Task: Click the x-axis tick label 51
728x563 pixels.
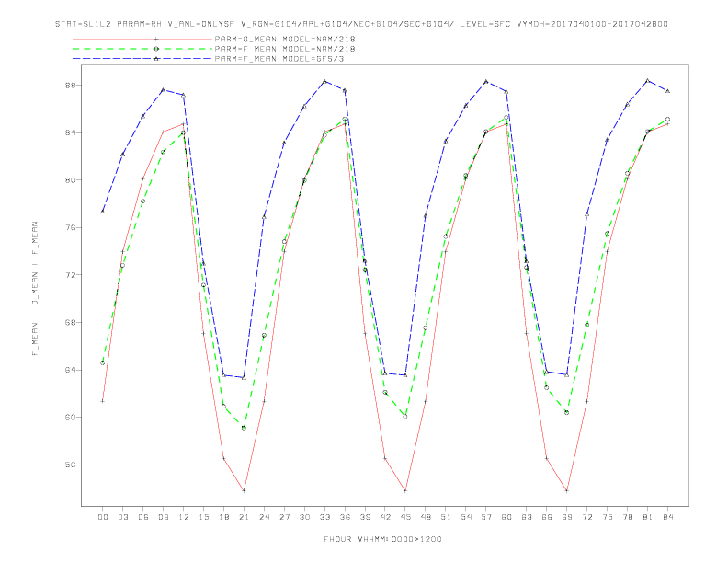Action: (x=446, y=517)
